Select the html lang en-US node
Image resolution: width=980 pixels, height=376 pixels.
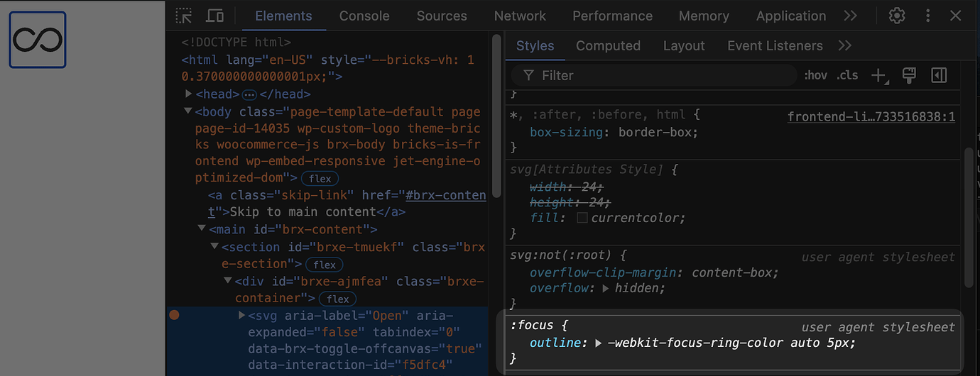click(327, 68)
